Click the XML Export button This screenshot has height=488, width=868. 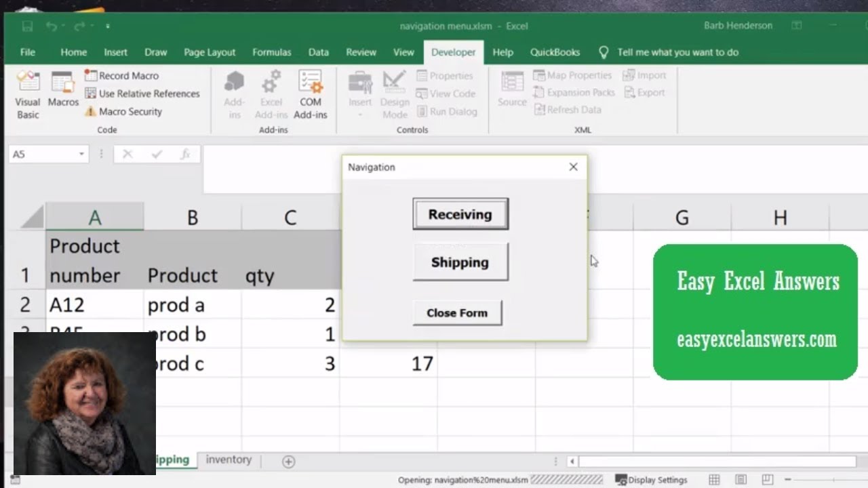click(x=644, y=92)
